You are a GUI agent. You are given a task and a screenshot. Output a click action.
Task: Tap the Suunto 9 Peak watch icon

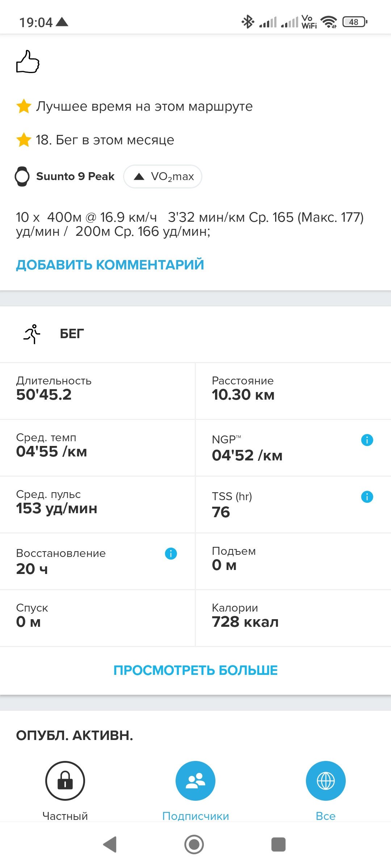22,176
